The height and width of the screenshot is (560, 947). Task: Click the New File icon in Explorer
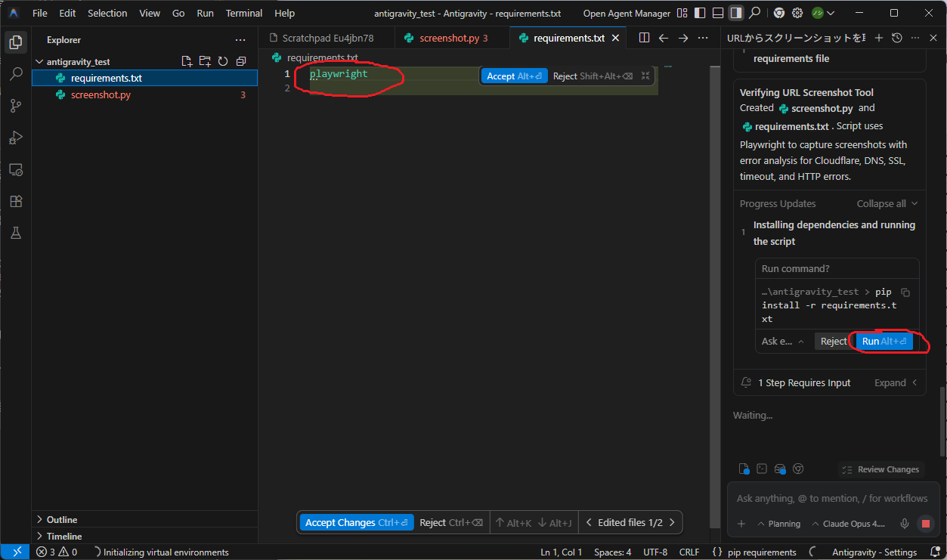pos(187,62)
